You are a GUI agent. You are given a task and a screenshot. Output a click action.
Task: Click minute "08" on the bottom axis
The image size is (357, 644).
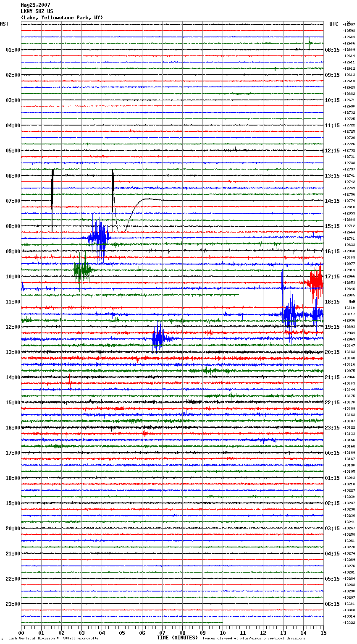182,633
